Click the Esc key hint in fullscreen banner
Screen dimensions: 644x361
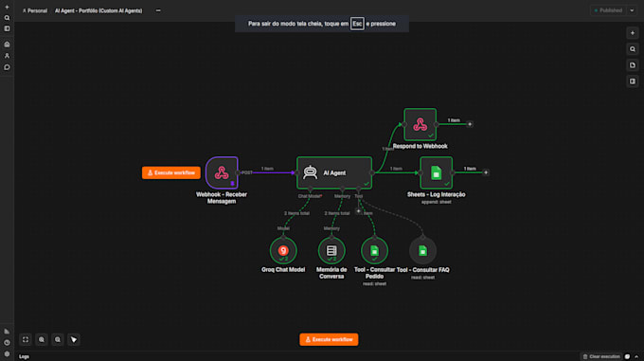(x=357, y=24)
